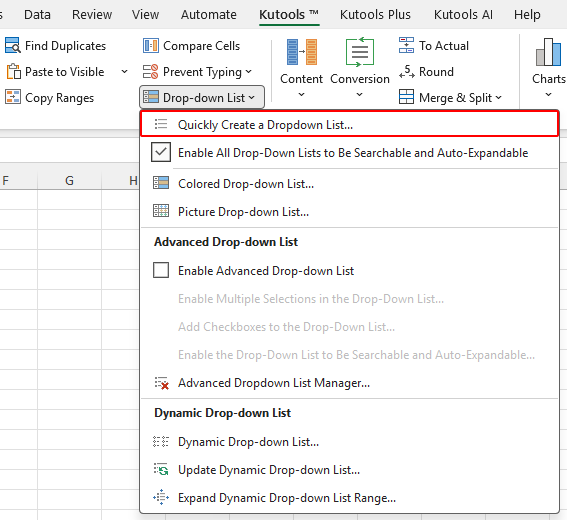Select Colored Drop-down List menu item
Screen dimensions: 567x520
349,183
